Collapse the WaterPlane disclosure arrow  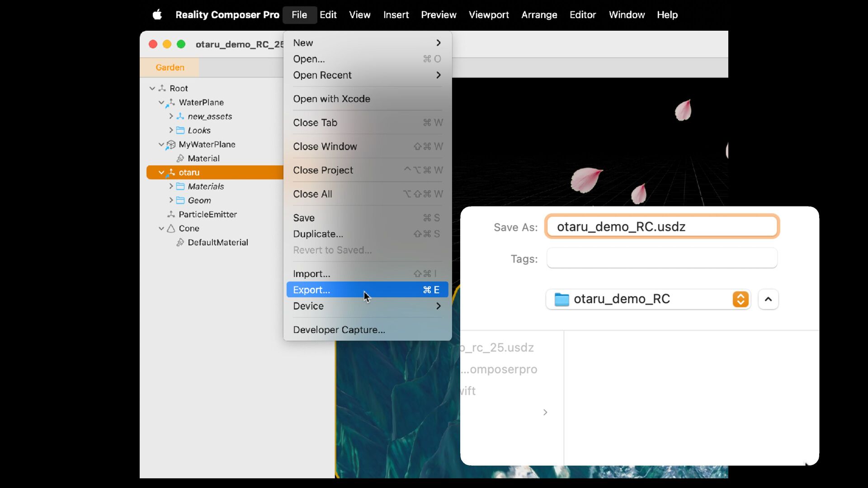pyautogui.click(x=161, y=102)
